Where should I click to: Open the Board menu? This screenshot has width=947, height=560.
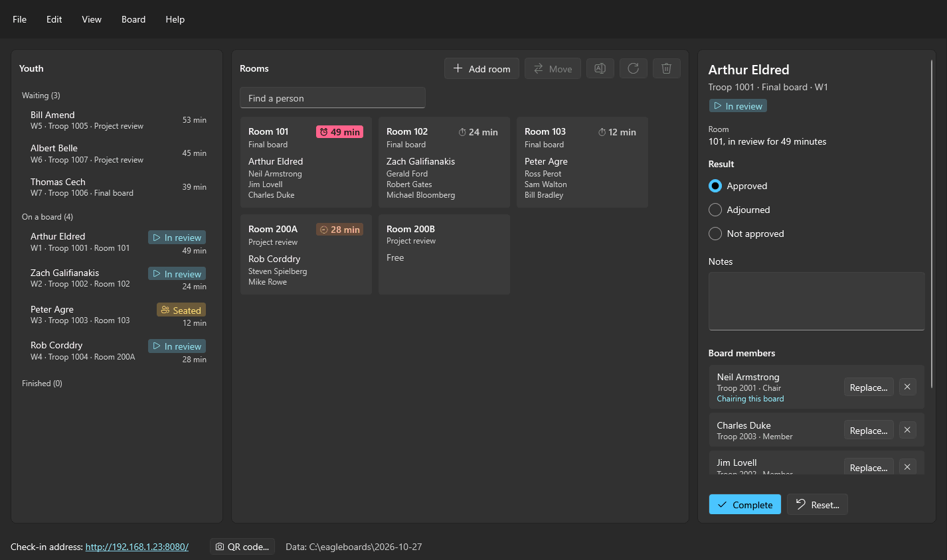[x=133, y=19]
